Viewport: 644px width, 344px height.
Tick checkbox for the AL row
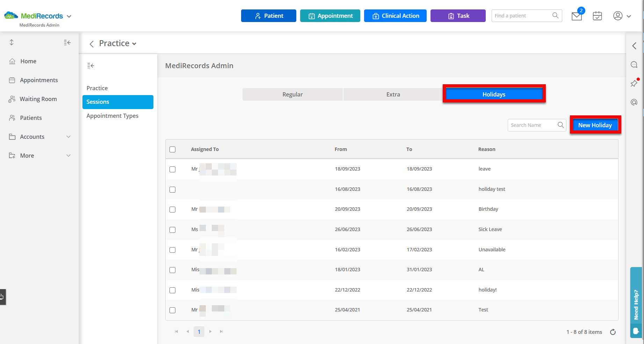tap(173, 270)
